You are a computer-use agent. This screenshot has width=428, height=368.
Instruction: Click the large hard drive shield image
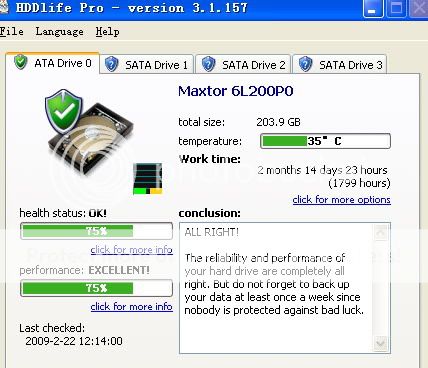89,132
